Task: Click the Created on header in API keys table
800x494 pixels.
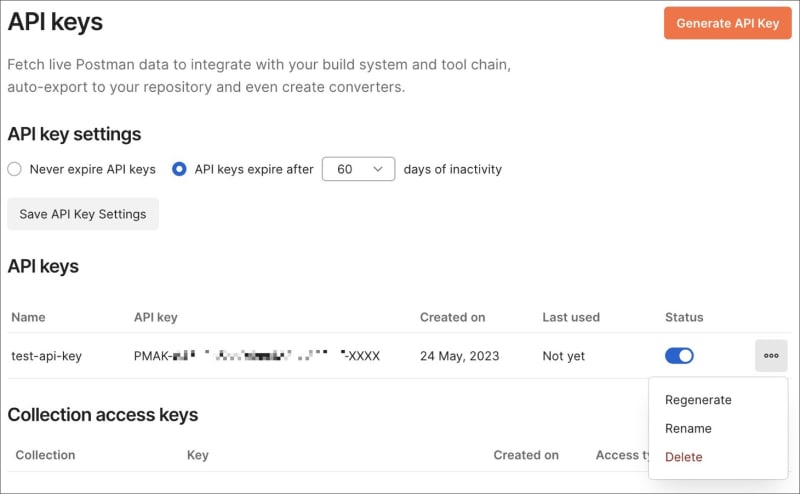Action: coord(452,317)
